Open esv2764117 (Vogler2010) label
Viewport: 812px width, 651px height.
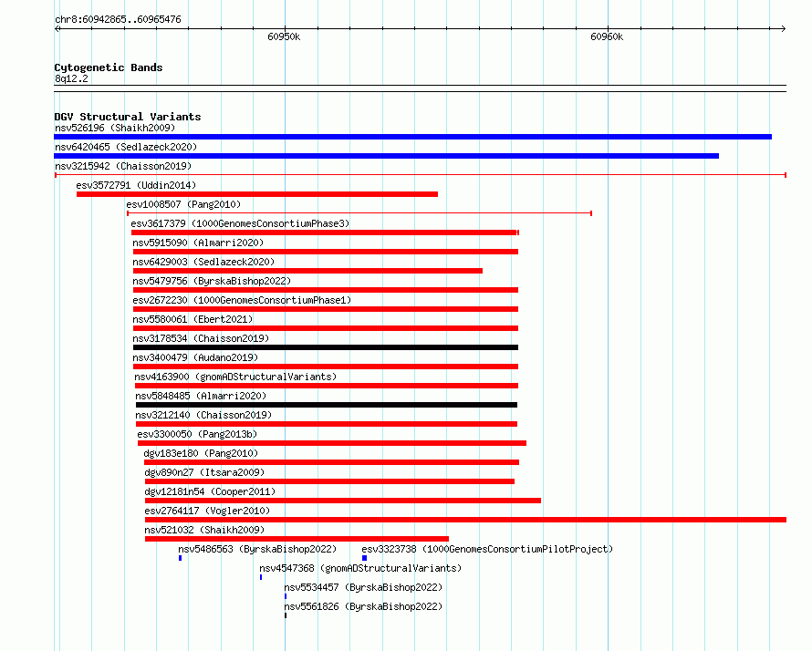point(207,511)
